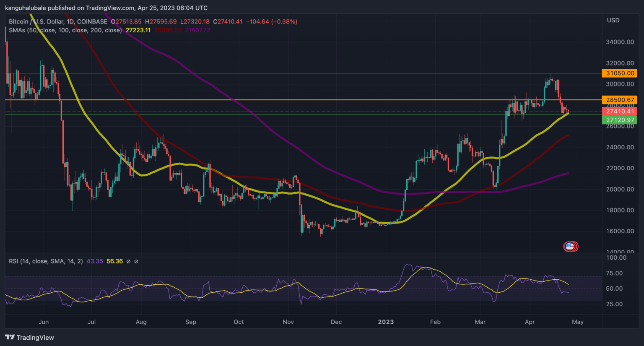Screen dimensions: 644x346
Task: Select the purple 200-day SMA value 21507.72
Action: [197, 30]
